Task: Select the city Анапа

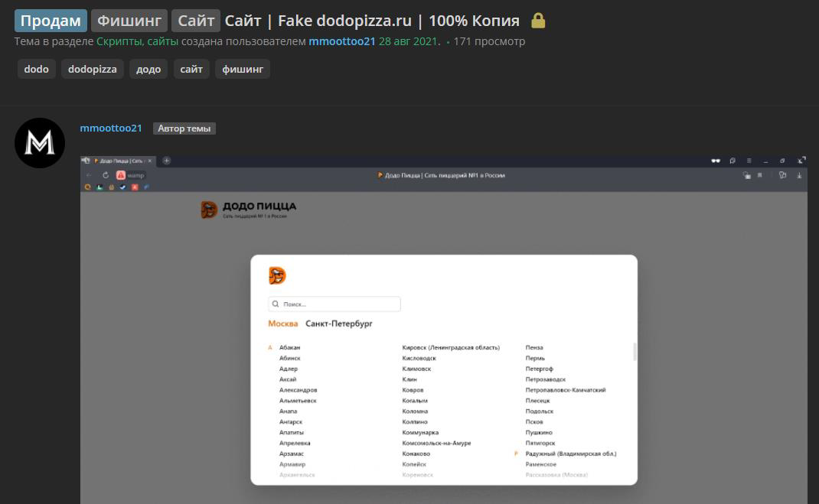Action: (x=289, y=411)
